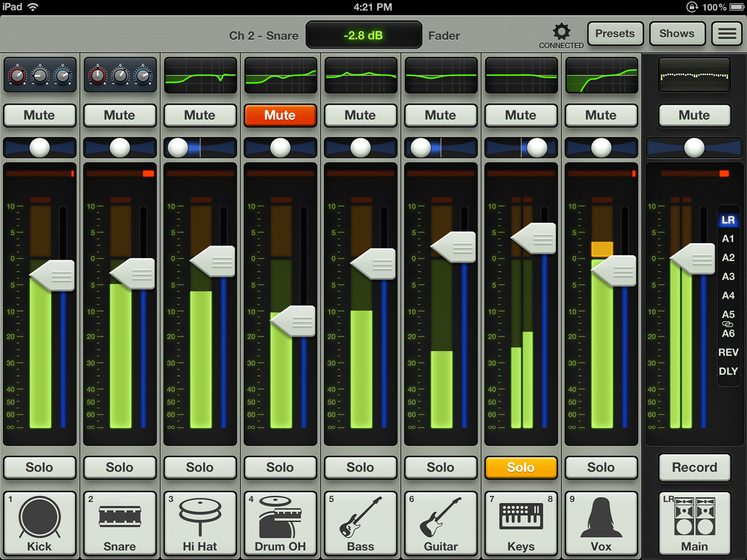Viewport: 747px width, 560px height.
Task: Open the Presets menu
Action: (x=614, y=34)
